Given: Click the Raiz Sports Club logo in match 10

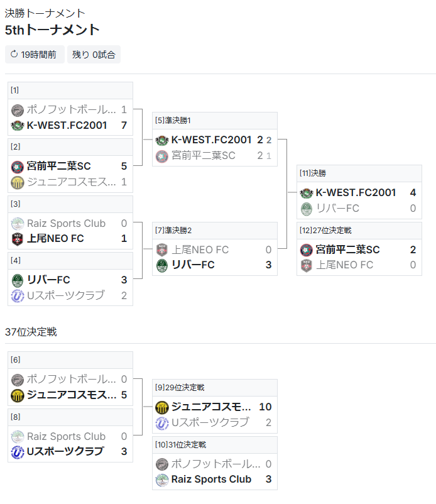Looking at the screenshot, I should point(162,480).
